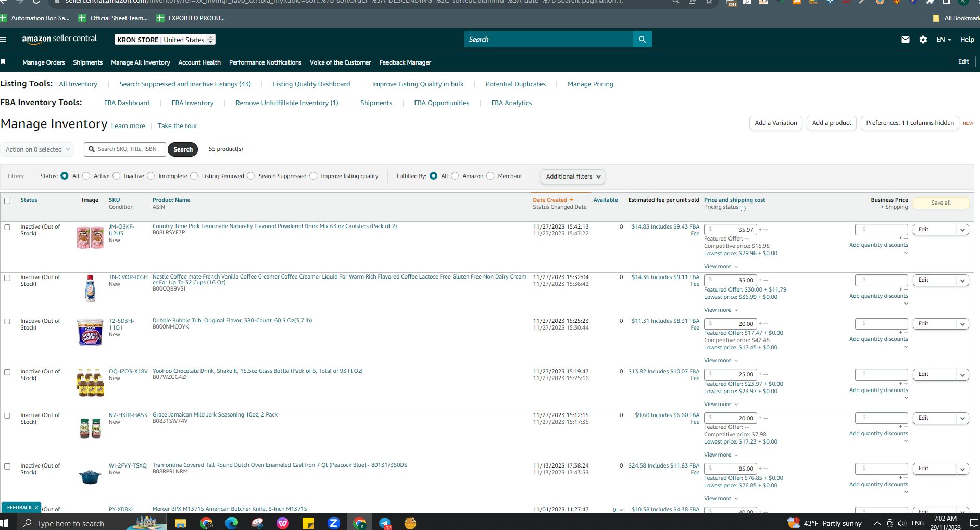Open FBA Dashboard link
This screenshot has height=530, width=980.
(127, 103)
